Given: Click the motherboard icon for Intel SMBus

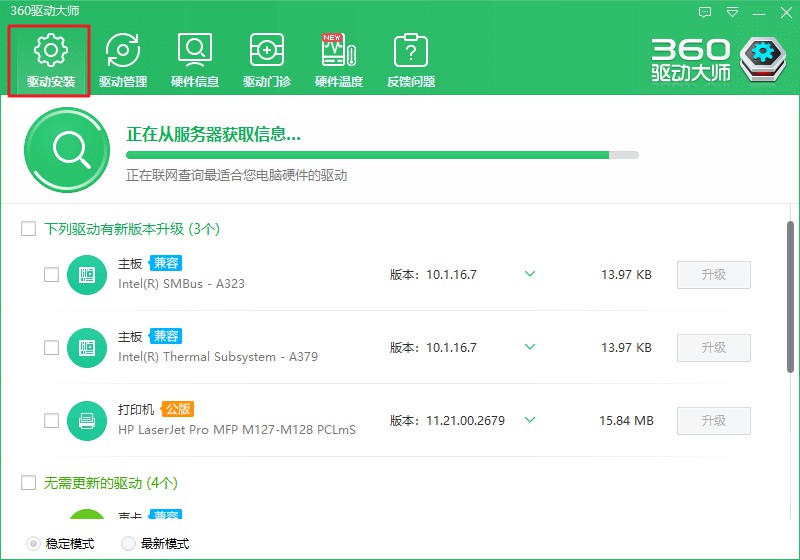Looking at the screenshot, I should click(x=87, y=275).
